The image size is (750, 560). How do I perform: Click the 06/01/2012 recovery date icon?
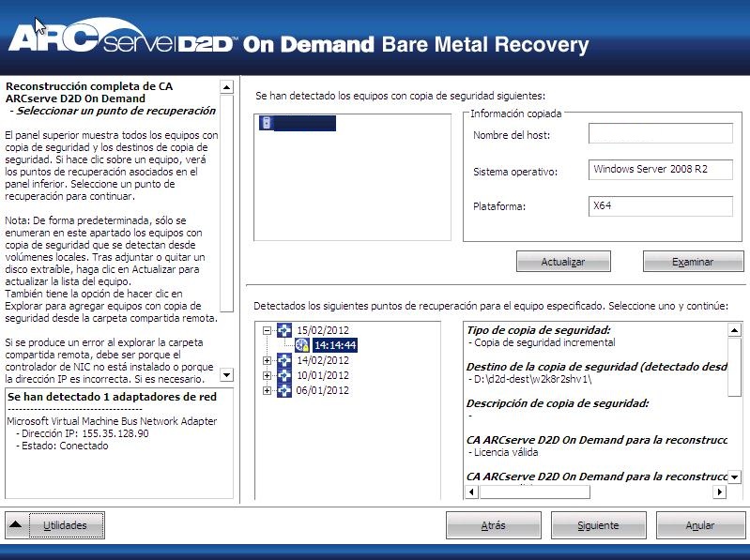pyautogui.click(x=284, y=390)
